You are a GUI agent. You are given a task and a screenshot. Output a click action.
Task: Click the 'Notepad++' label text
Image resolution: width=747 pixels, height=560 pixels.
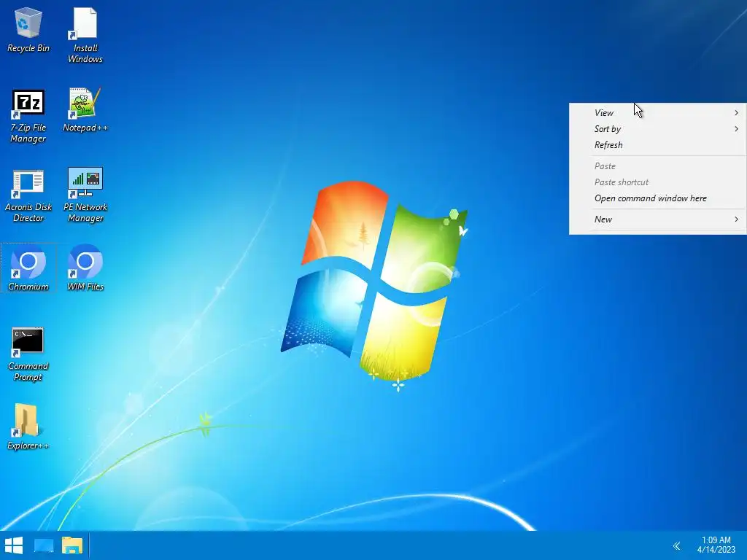pyautogui.click(x=85, y=128)
